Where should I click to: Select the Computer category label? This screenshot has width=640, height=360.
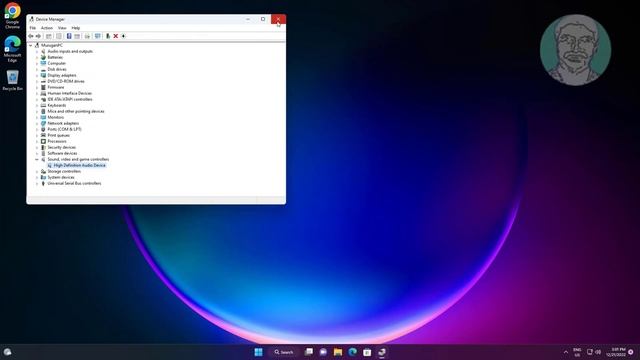tap(56, 63)
